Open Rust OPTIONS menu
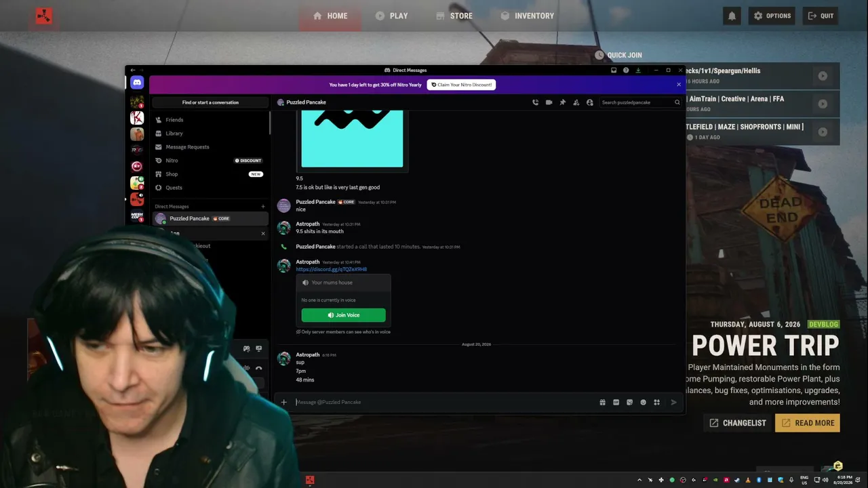868x488 pixels. (772, 16)
